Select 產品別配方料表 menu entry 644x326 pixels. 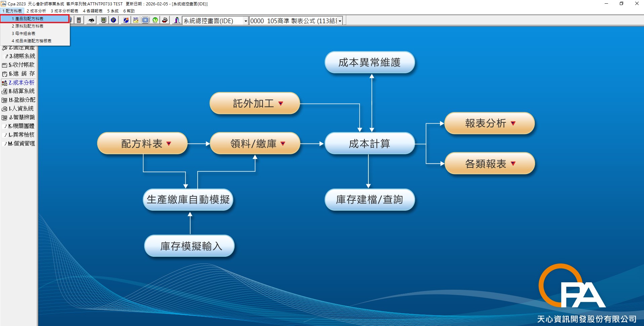29,19
